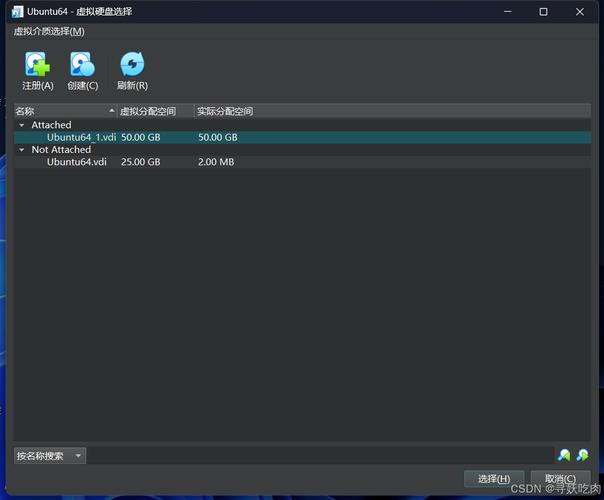Click the 创建(C) create disk icon
Image resolution: width=604 pixels, height=500 pixels.
(82, 66)
